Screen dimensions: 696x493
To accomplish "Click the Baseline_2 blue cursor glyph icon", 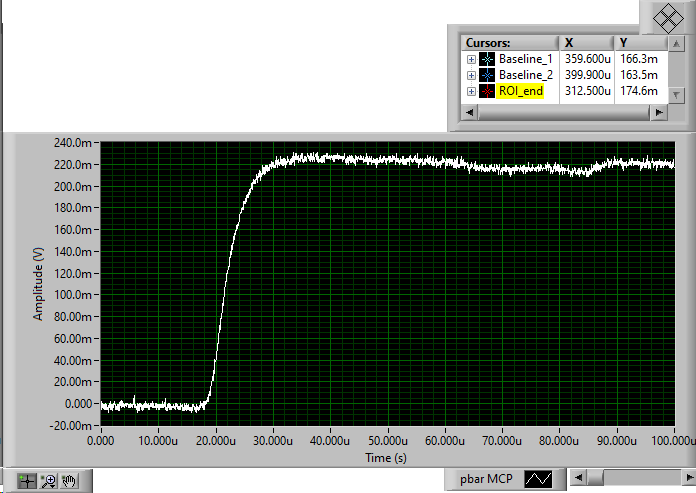I will point(487,75).
